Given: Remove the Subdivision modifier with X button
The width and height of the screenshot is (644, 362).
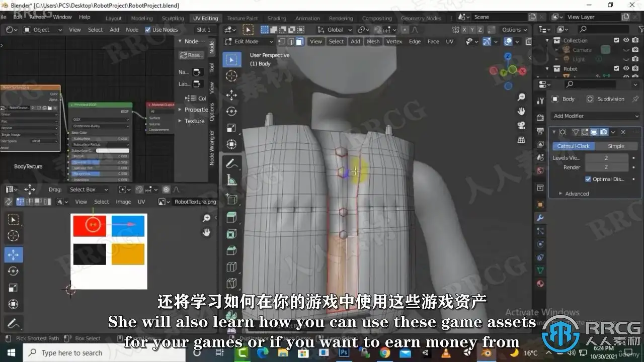Looking at the screenshot, I should (x=623, y=132).
